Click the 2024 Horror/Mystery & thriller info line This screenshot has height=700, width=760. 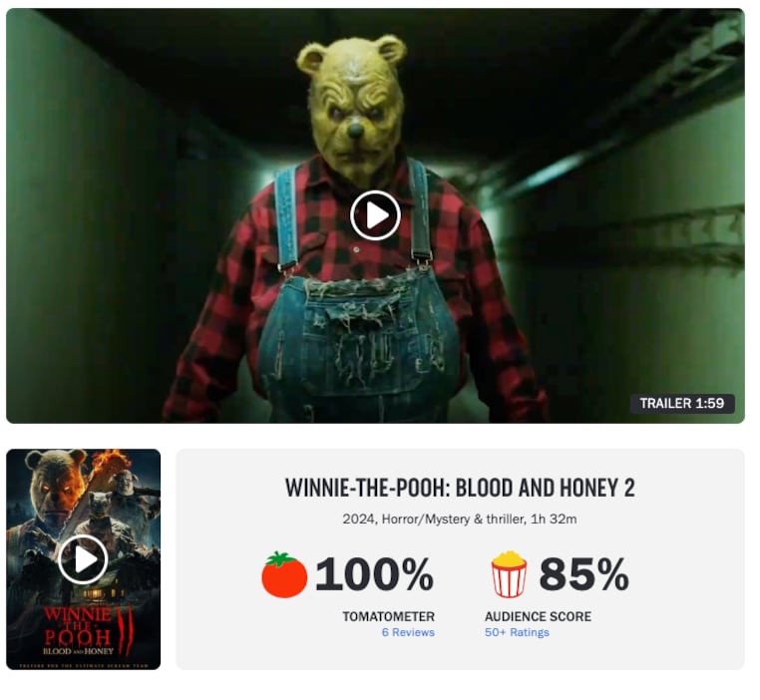pos(460,520)
